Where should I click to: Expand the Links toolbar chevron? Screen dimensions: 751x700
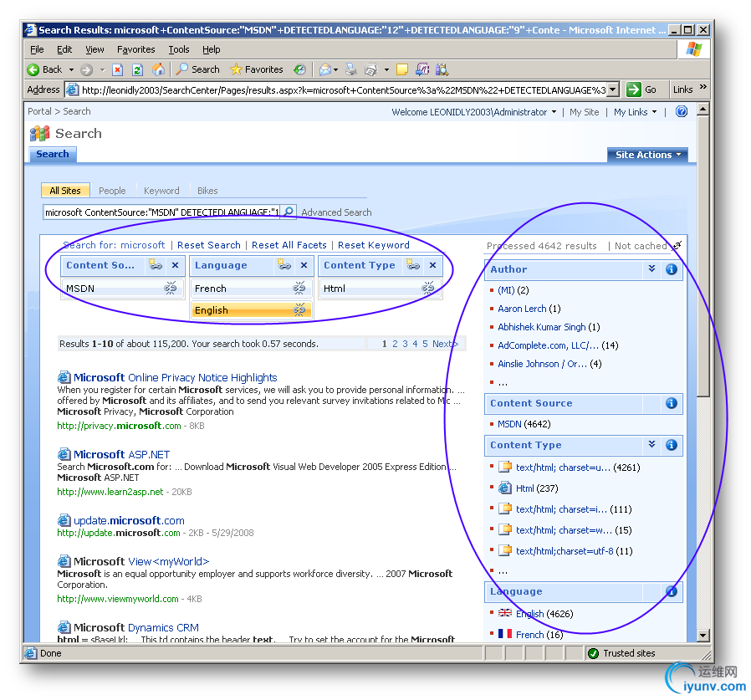pyautogui.click(x=703, y=87)
